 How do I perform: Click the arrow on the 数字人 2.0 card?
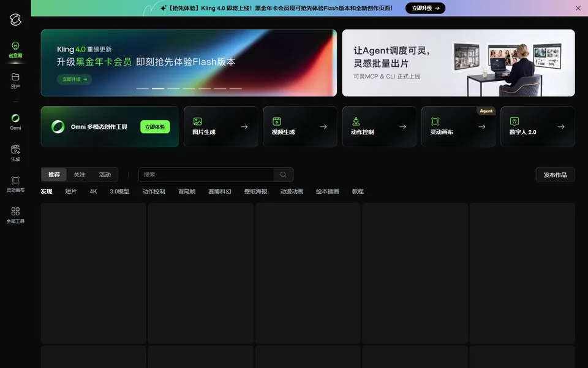561,127
